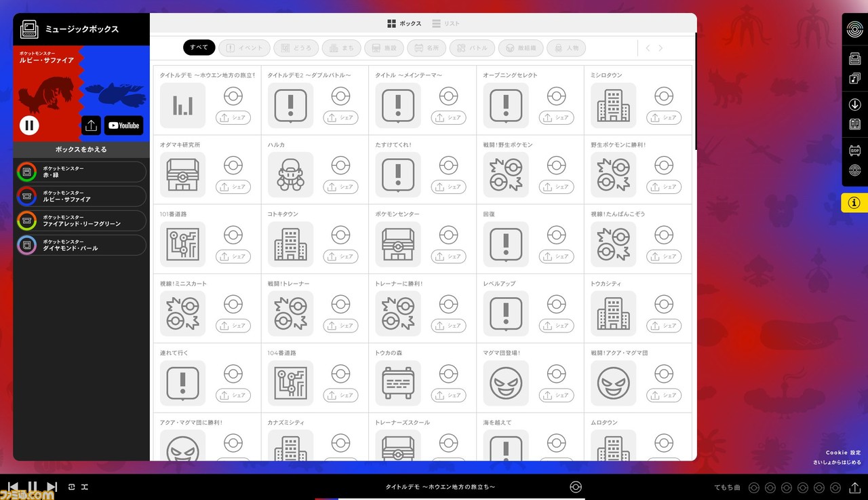This screenshot has height=500, width=868.
Task: Open Cookie 設定 link
Action: pos(843,453)
